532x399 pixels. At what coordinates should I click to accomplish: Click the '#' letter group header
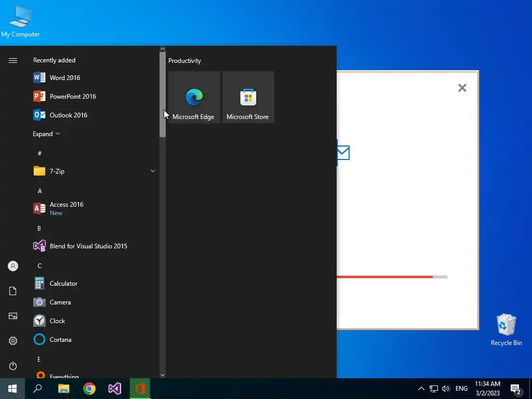coord(39,153)
